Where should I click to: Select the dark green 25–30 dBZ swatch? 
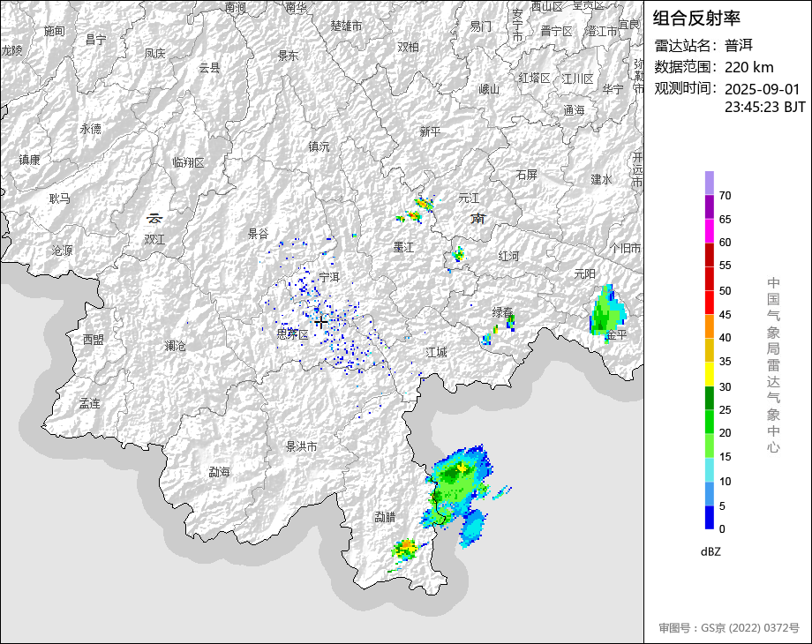point(709,397)
